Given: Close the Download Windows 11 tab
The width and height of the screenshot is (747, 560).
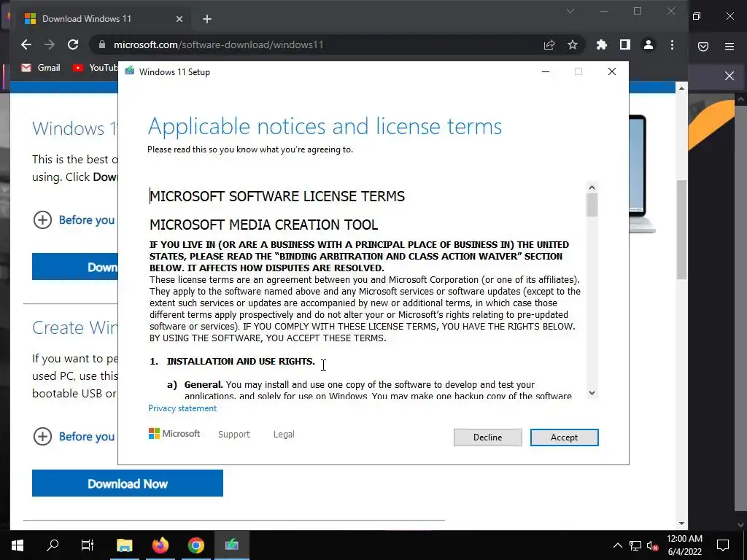Looking at the screenshot, I should click(179, 19).
